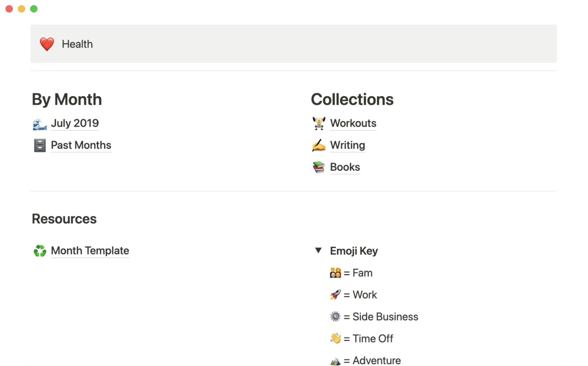Click the recycle icon beside Month Template
Screen dimensions: 588x366
tap(39, 251)
